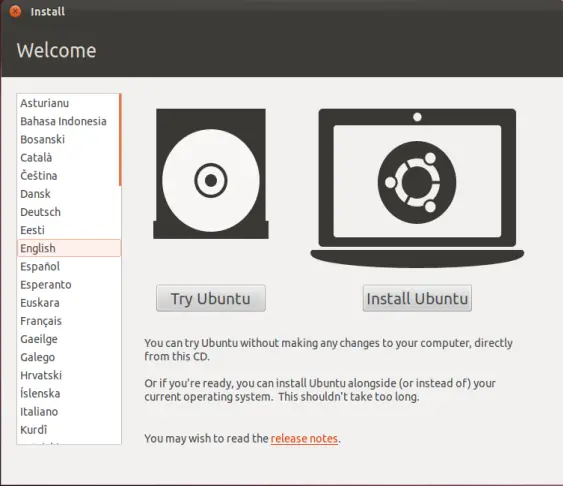Choose Gaeilge from the language list
Viewport: 563px width, 486px height.
68,339
